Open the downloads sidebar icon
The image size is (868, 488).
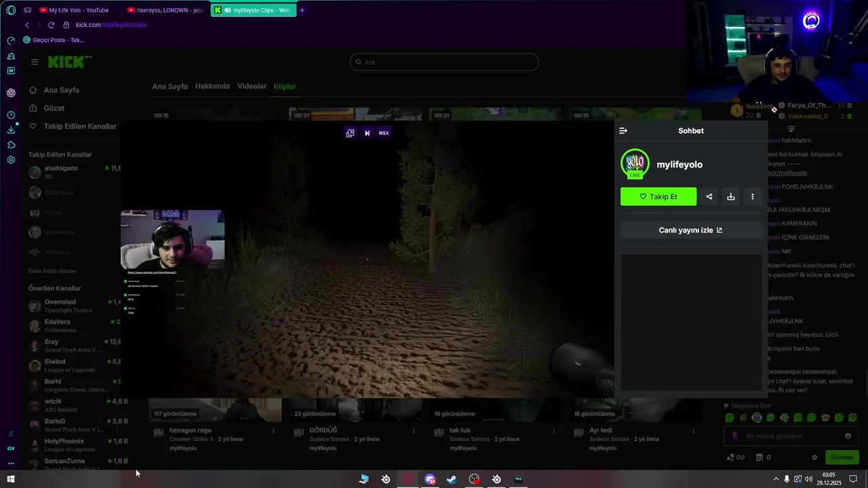tap(11, 130)
